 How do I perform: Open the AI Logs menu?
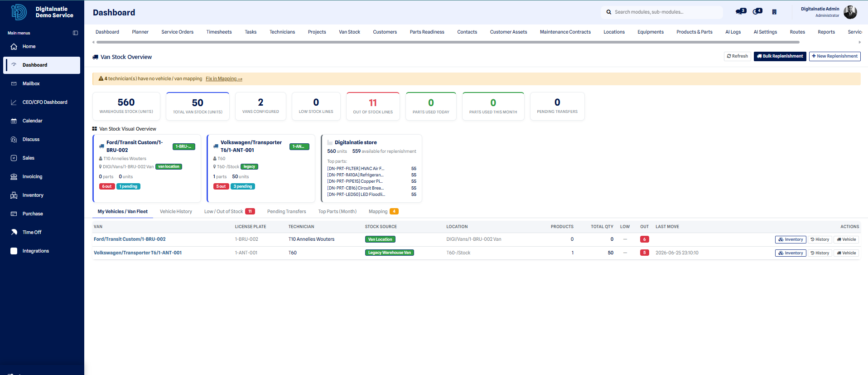point(733,32)
